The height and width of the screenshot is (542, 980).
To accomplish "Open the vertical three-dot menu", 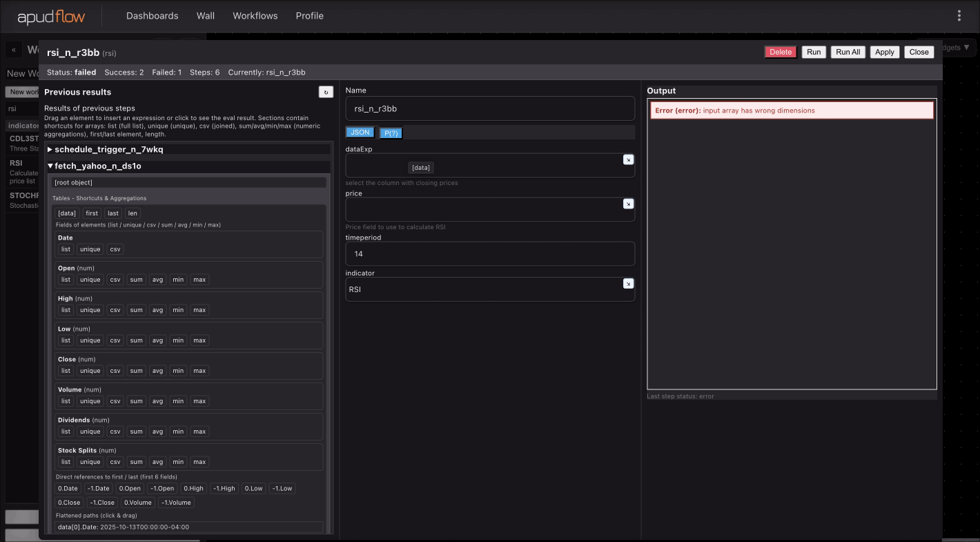I will 959,16.
